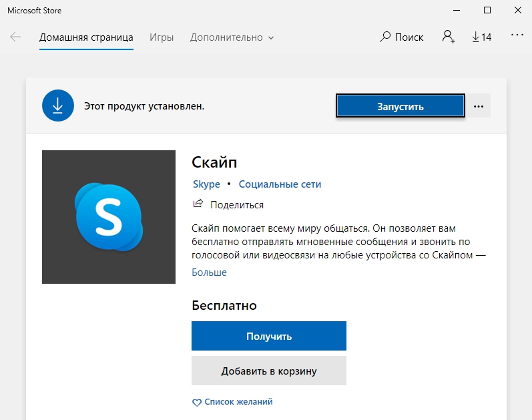This screenshot has width=532, height=420.
Task: Open ellipsis options next to Запустить
Action: 478,106
